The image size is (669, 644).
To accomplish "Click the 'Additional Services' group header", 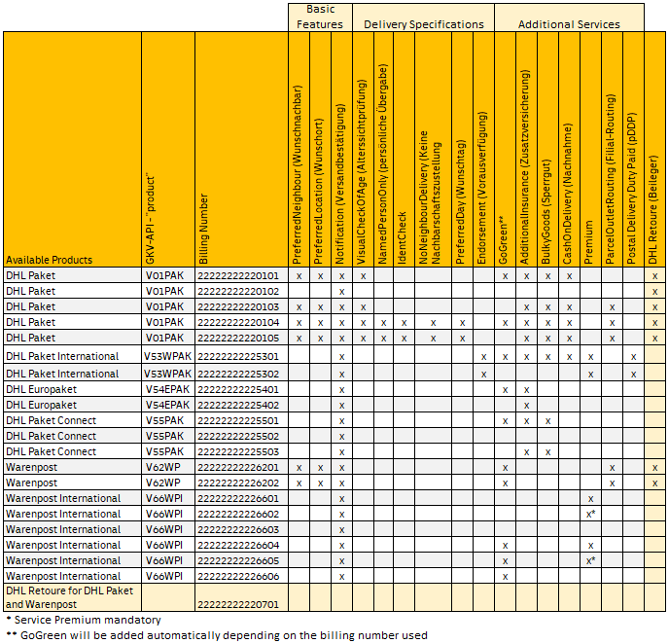I will (x=569, y=23).
